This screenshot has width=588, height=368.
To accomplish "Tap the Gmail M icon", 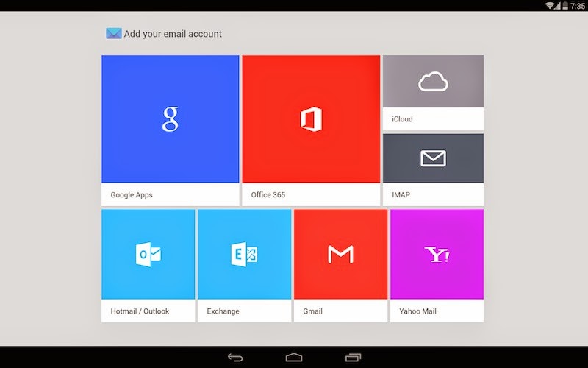I will point(340,254).
